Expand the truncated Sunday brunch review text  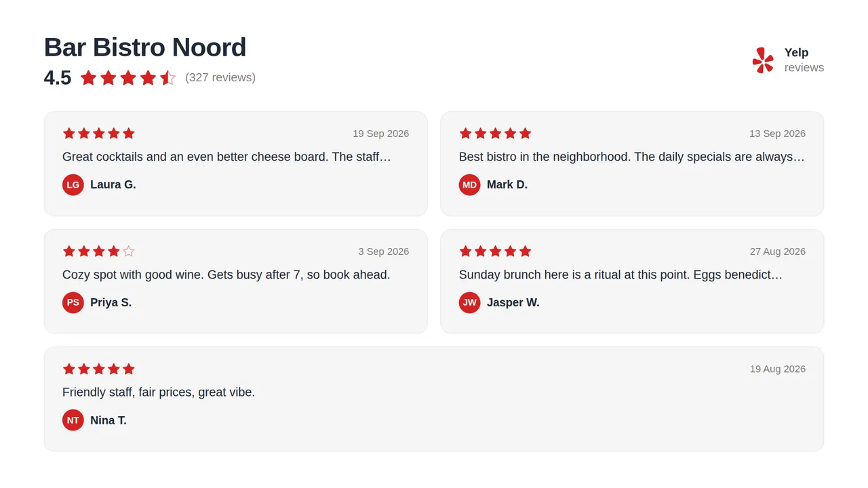tap(621, 274)
